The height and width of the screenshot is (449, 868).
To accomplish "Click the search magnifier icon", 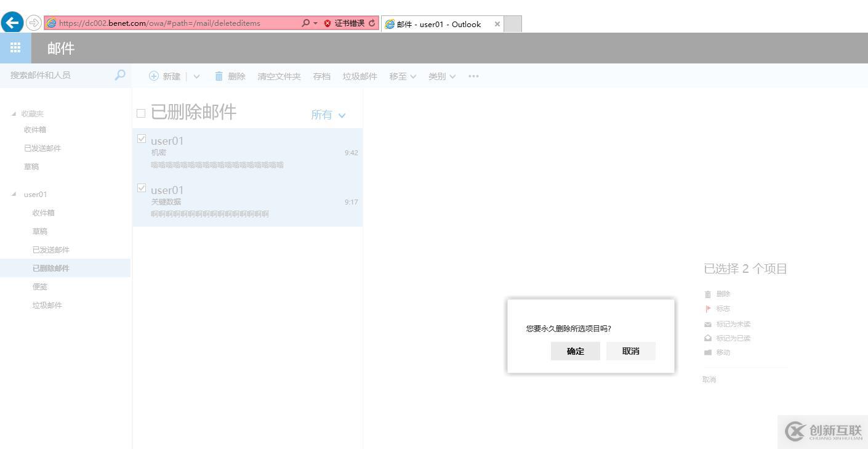I will click(119, 75).
